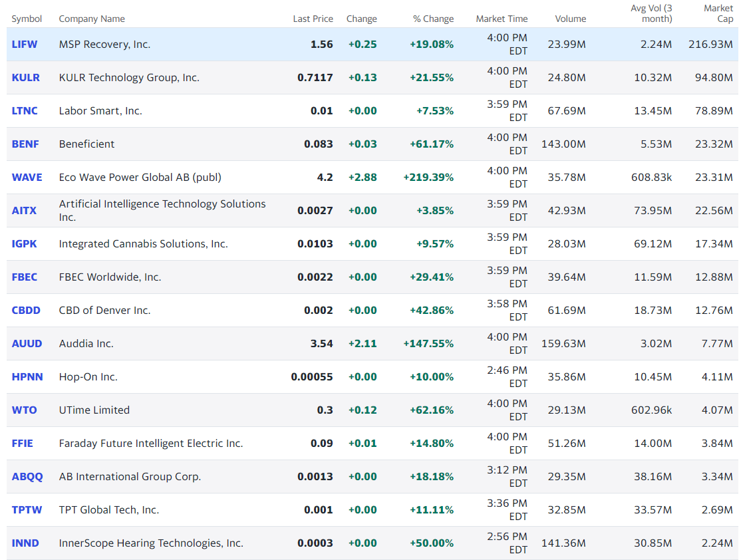745x560 pixels.
Task: Sort by the Symbol column header
Action: (27, 19)
